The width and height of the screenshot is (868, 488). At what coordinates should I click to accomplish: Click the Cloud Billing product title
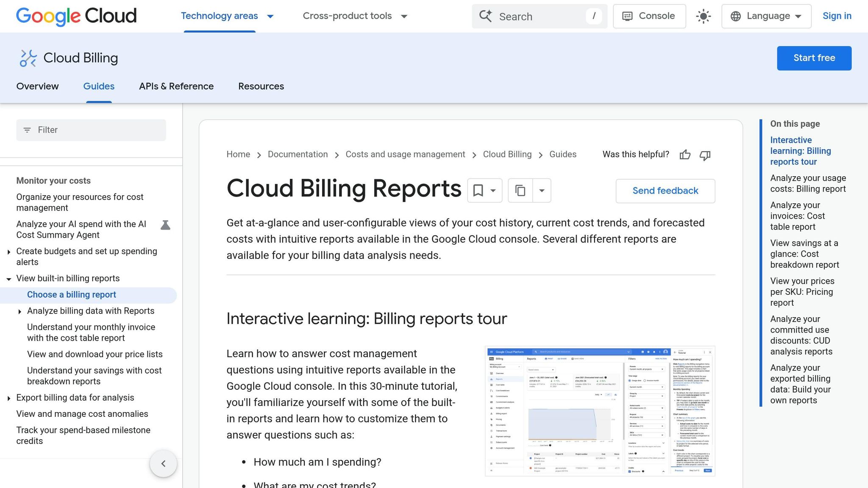point(81,58)
